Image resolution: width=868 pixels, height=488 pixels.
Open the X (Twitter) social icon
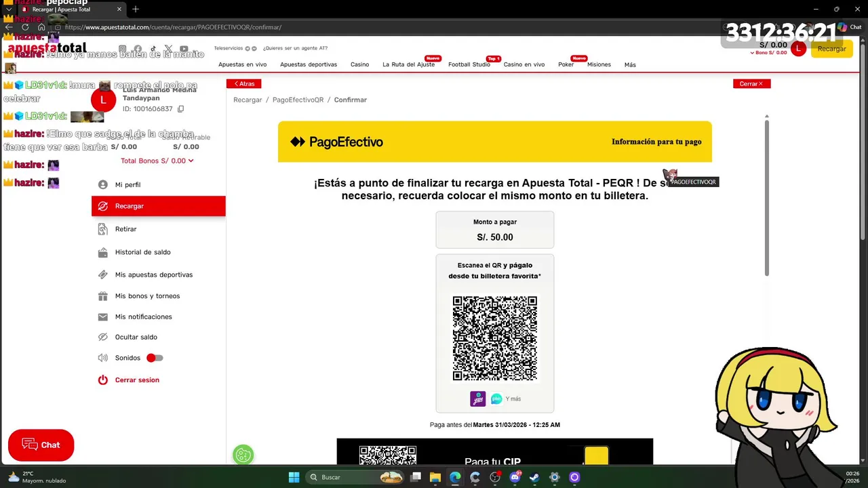click(x=168, y=49)
